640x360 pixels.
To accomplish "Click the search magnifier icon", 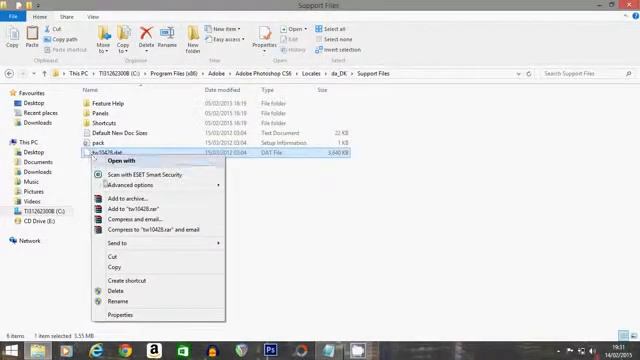I will [629, 74].
